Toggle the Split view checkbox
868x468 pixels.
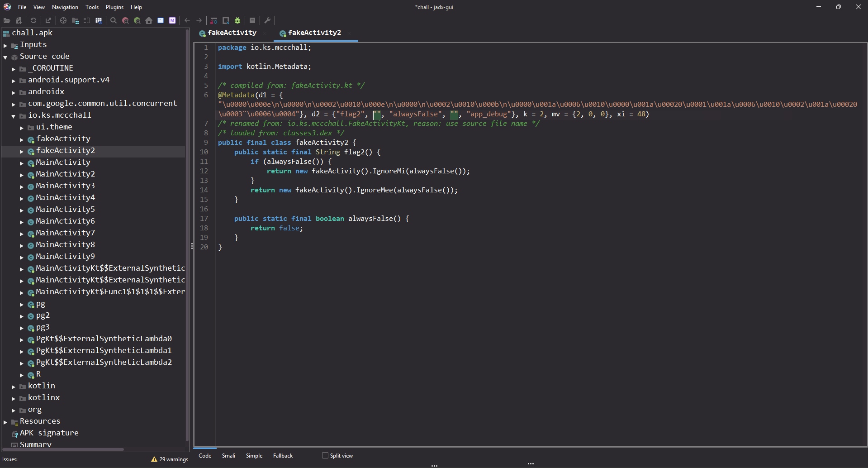pos(325,455)
